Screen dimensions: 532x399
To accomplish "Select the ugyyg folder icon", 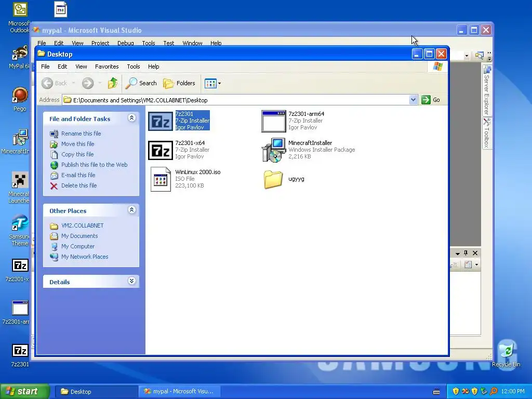I will 273,179.
